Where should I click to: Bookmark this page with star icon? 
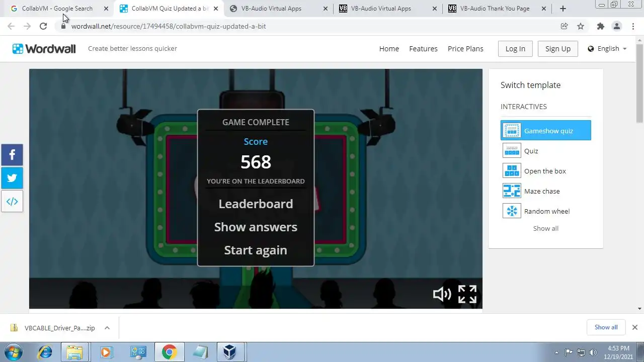point(581,26)
